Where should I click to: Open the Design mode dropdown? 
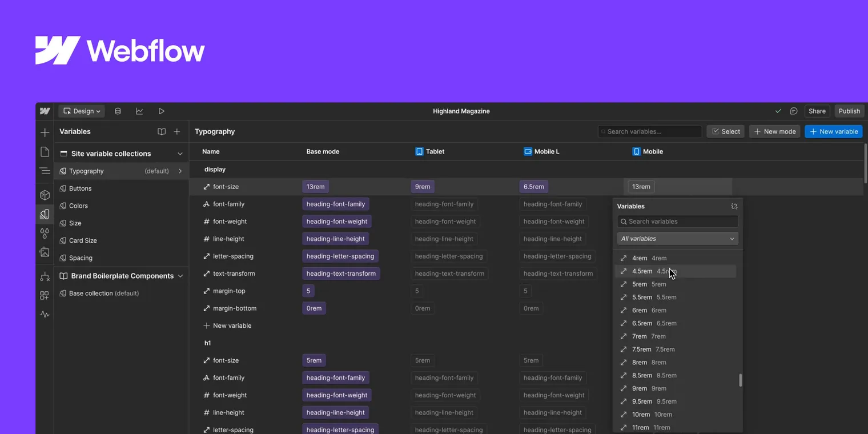coord(81,111)
